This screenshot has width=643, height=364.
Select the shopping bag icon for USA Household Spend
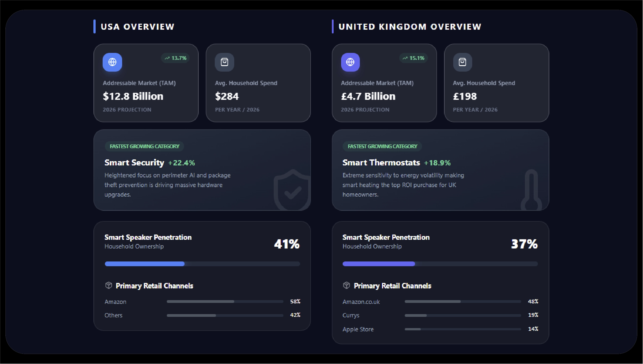(224, 62)
